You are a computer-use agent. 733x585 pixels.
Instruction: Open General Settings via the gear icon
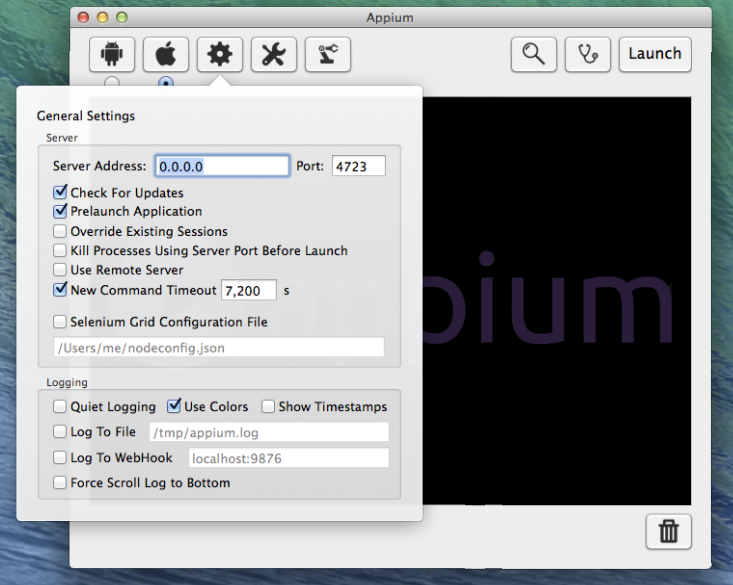coord(220,54)
